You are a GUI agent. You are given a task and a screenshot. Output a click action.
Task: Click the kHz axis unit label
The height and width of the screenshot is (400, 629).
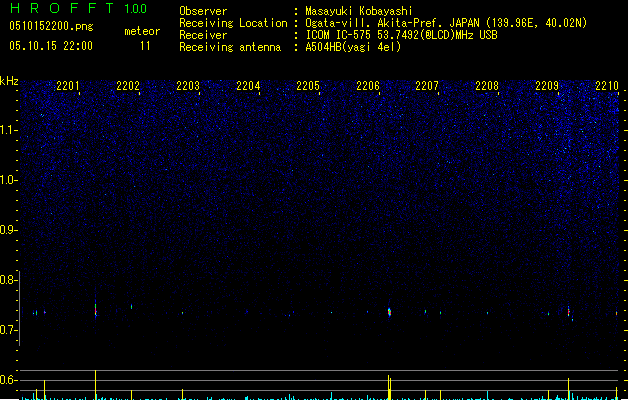(x=9, y=81)
